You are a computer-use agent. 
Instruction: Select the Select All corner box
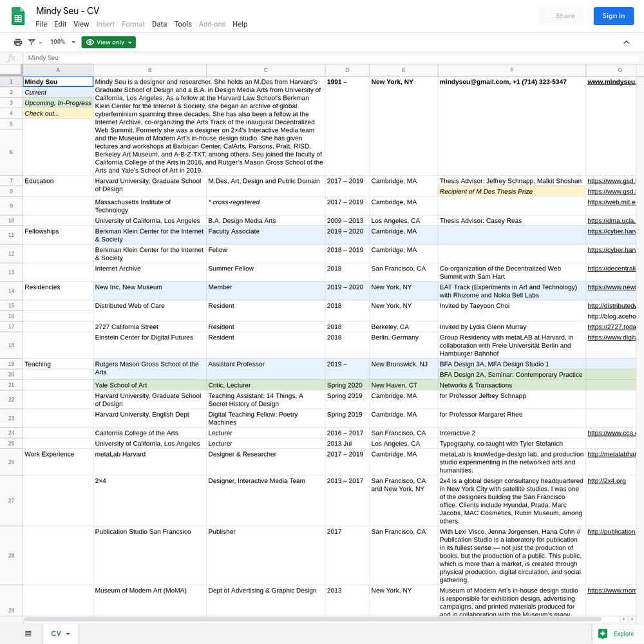point(11,70)
